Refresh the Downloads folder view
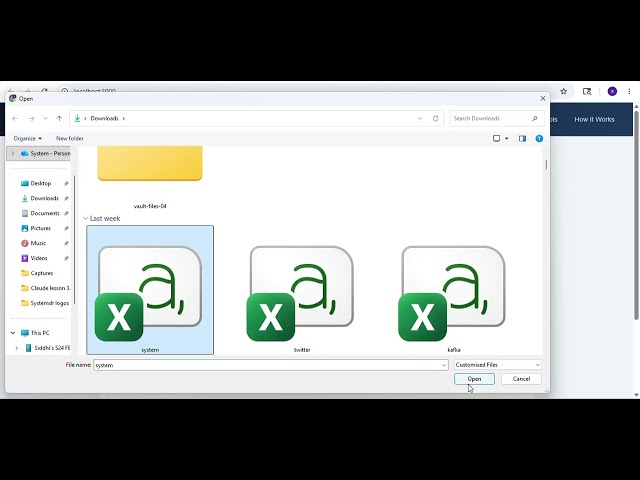Screen dimensions: 640x480 point(436,118)
